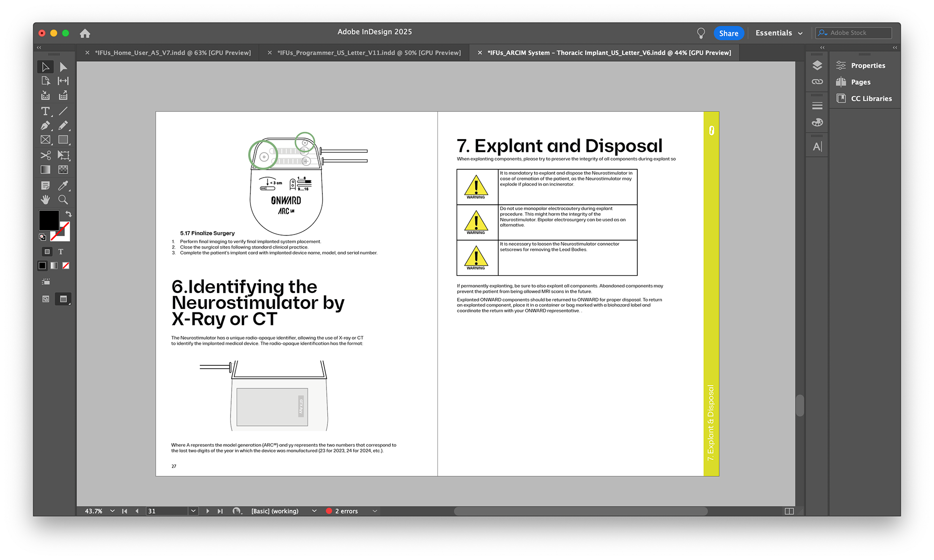Open the Stroke panel icon

817,106
